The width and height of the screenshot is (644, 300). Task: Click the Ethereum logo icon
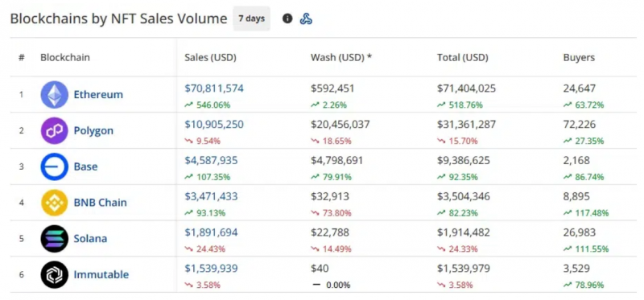(x=54, y=94)
